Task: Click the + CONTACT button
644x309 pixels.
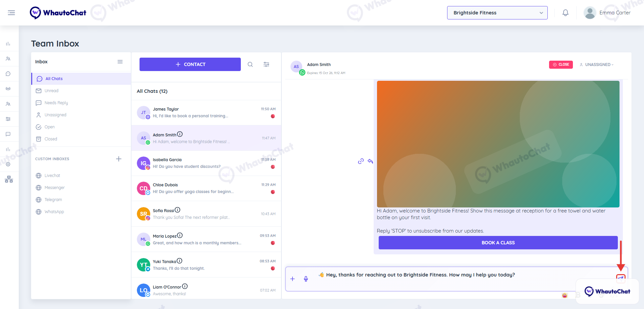Action: pyautogui.click(x=190, y=64)
